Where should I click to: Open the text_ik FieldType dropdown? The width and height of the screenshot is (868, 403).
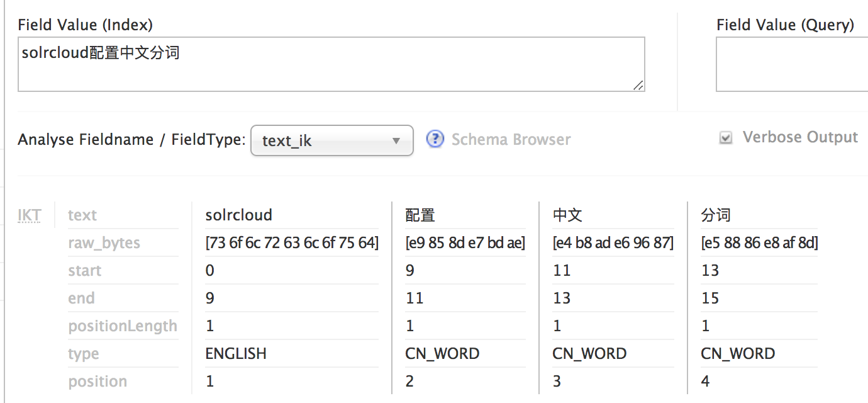(x=332, y=140)
